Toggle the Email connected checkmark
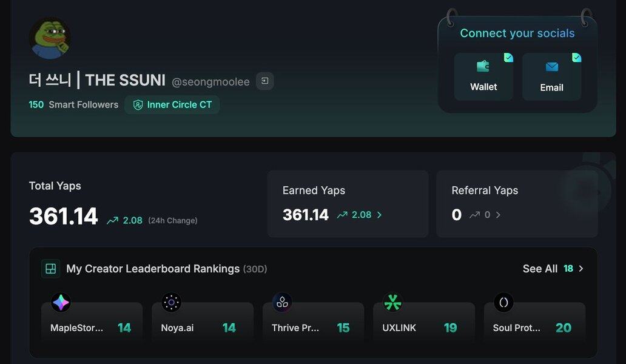The width and height of the screenshot is (626, 364). pos(576,58)
